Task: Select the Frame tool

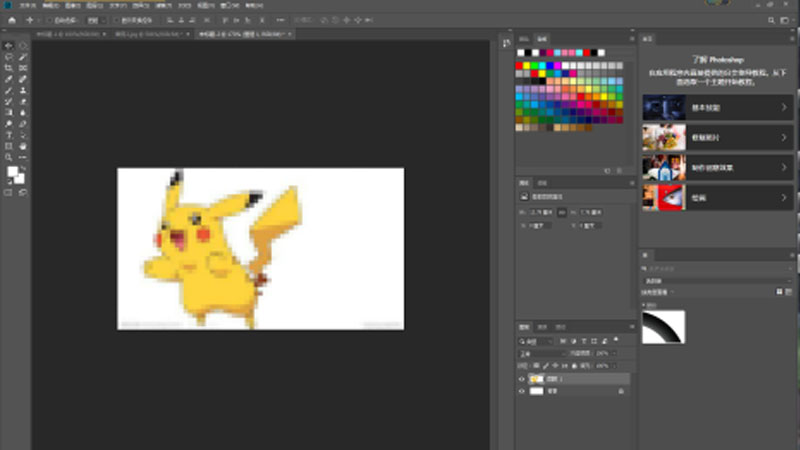Action: click(23, 68)
